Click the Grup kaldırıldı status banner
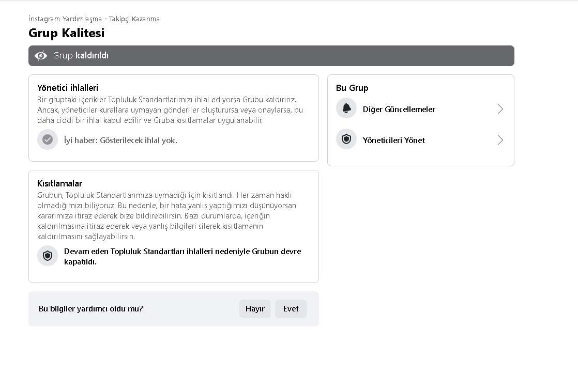Viewport: 578px width, 392px height. point(271,56)
